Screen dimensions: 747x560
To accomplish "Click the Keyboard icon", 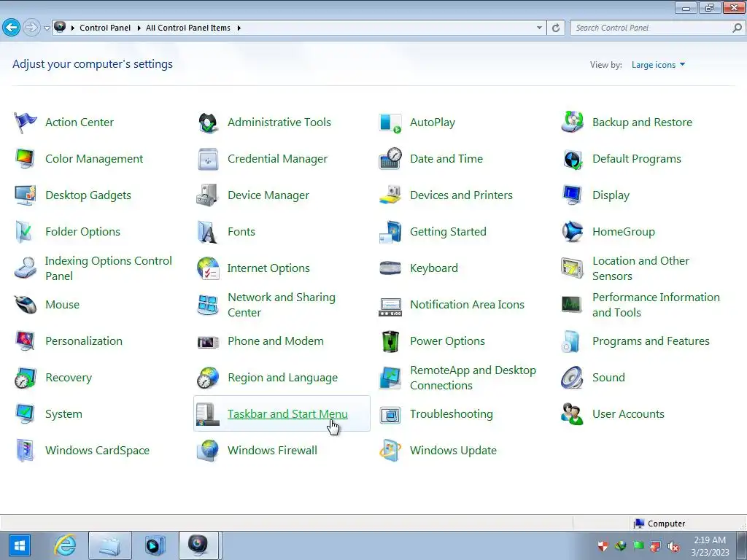I will click(x=390, y=268).
